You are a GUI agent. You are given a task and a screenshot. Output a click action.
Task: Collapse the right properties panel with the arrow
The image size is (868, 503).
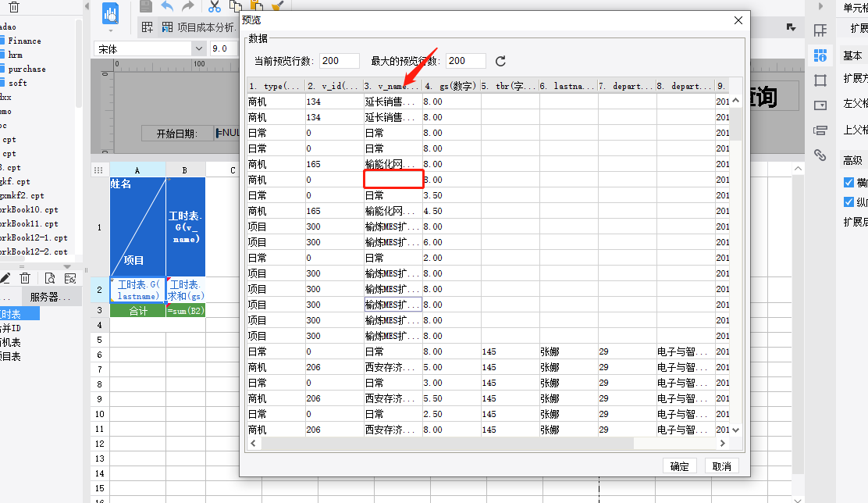tap(819, 5)
